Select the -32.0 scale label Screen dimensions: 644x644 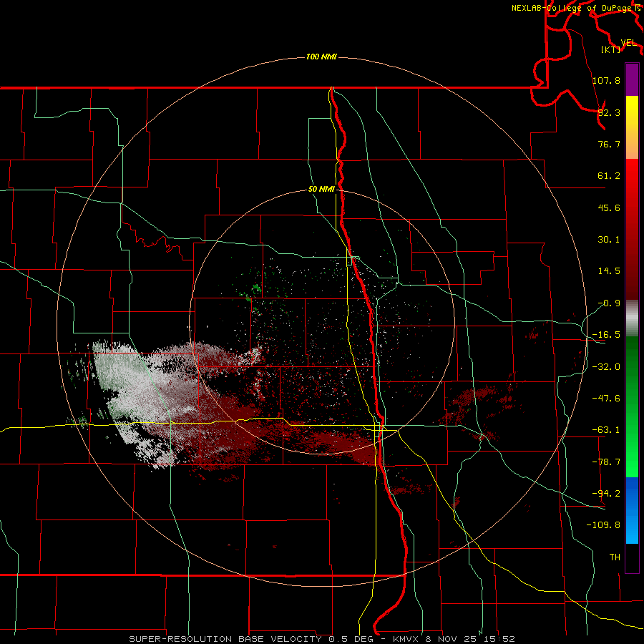(606, 367)
